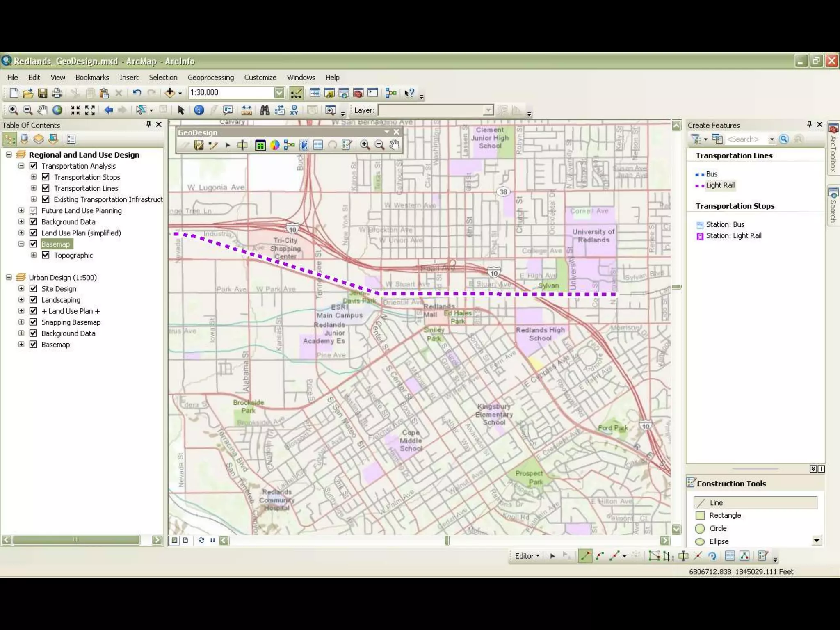
Task: Click the Measure ruler tool
Action: pos(247,110)
